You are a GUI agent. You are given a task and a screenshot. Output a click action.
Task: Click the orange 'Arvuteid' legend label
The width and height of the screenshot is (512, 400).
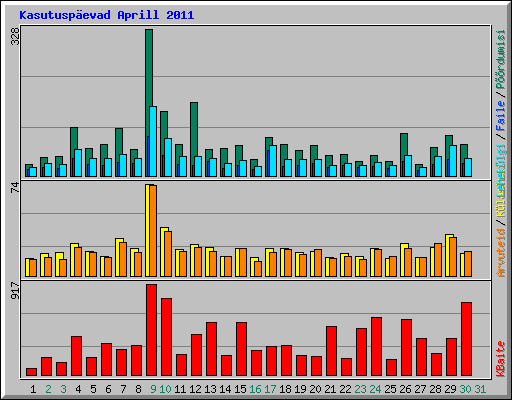click(x=501, y=252)
